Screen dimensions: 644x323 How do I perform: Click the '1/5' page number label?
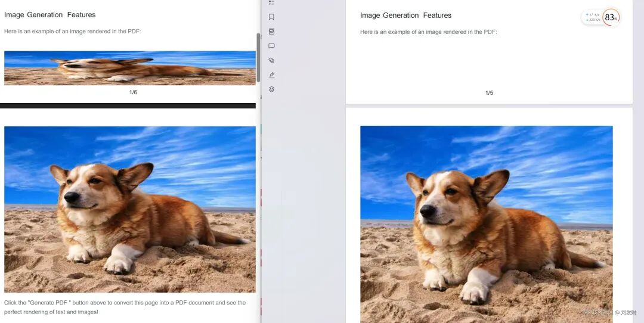(489, 93)
